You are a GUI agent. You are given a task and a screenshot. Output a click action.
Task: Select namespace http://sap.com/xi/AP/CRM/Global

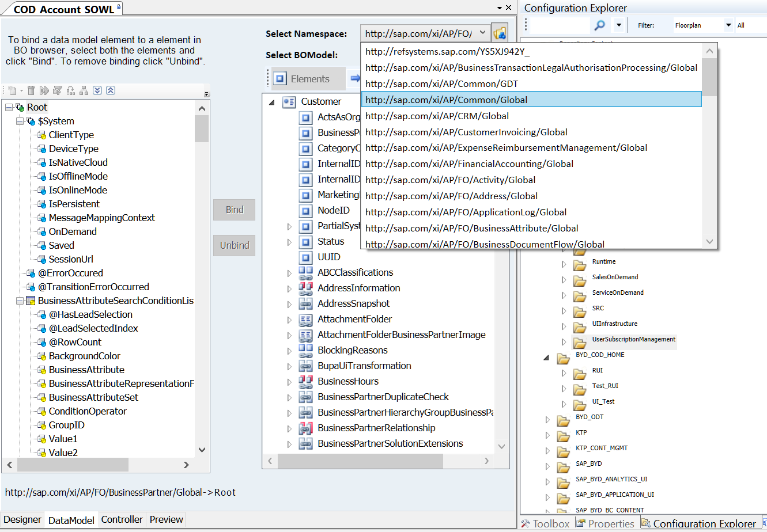point(531,116)
